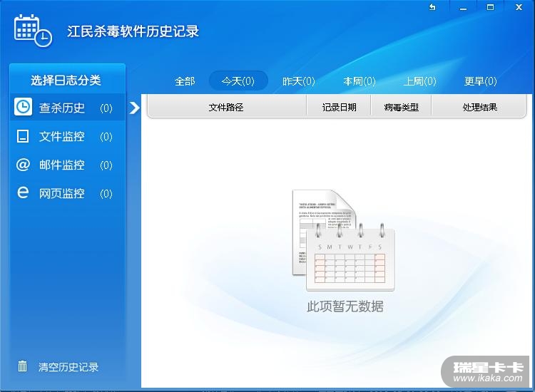This screenshot has height=392, width=535.
Task: Minimize the history window
Action: (463, 8)
